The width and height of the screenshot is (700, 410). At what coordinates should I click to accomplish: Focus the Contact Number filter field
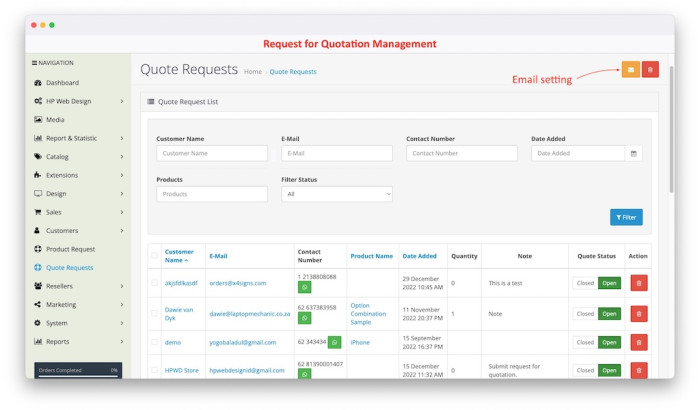[x=462, y=153]
